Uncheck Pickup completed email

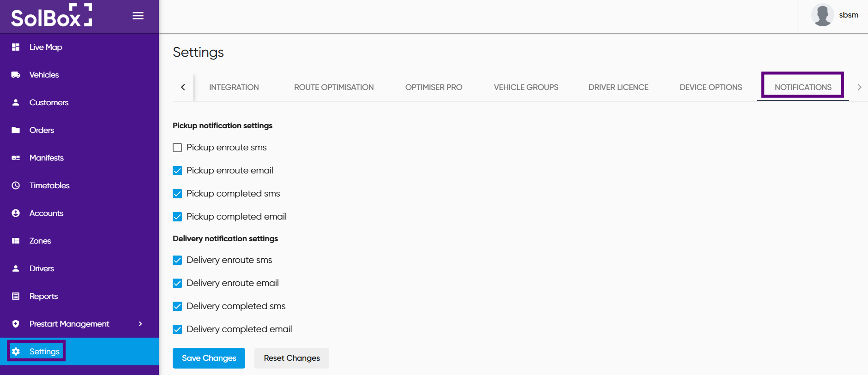pos(177,217)
